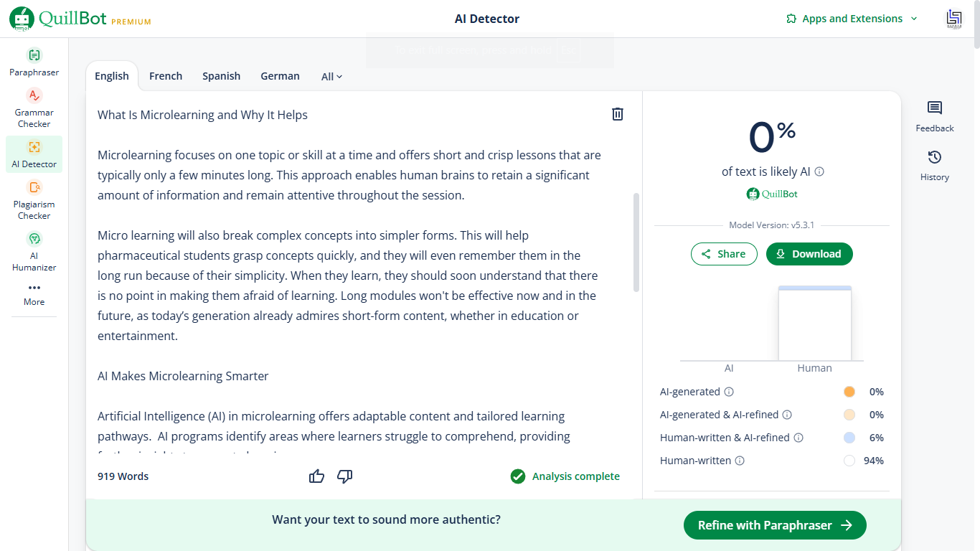Click the Share button

coord(724,254)
